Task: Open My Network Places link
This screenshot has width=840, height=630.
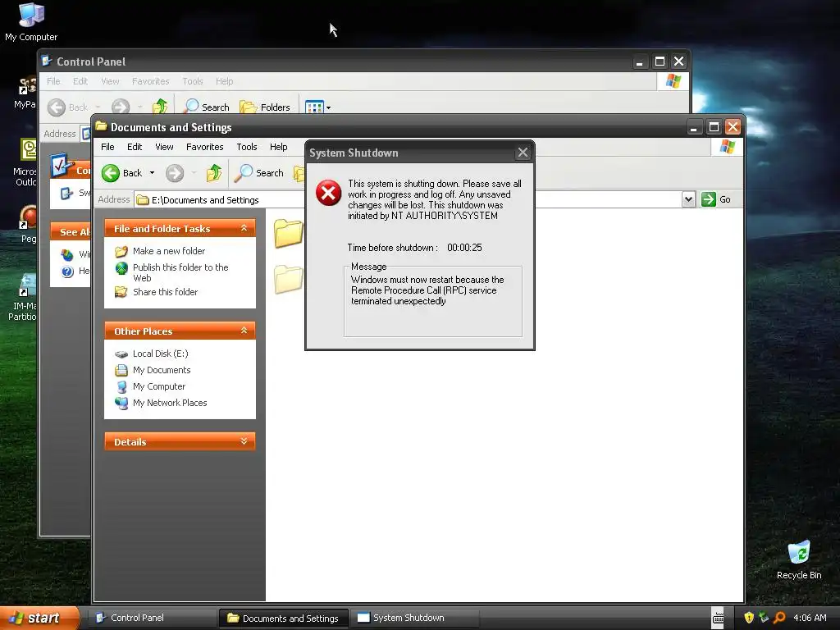Action: coord(169,403)
